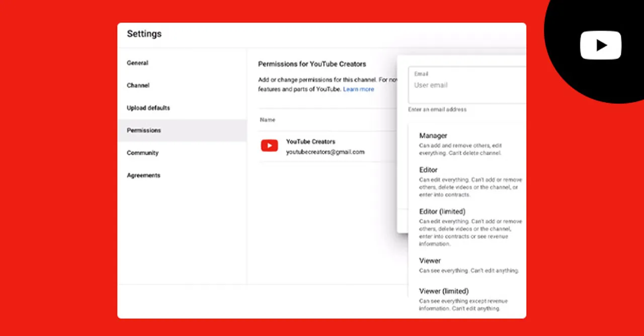Click the YouTube logo in black circle
644x336 pixels.
601,45
